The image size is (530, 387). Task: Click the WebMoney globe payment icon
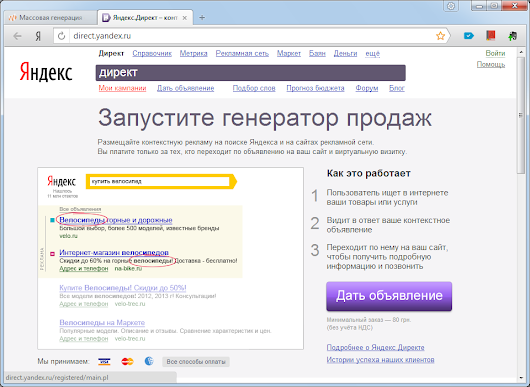pos(149,361)
